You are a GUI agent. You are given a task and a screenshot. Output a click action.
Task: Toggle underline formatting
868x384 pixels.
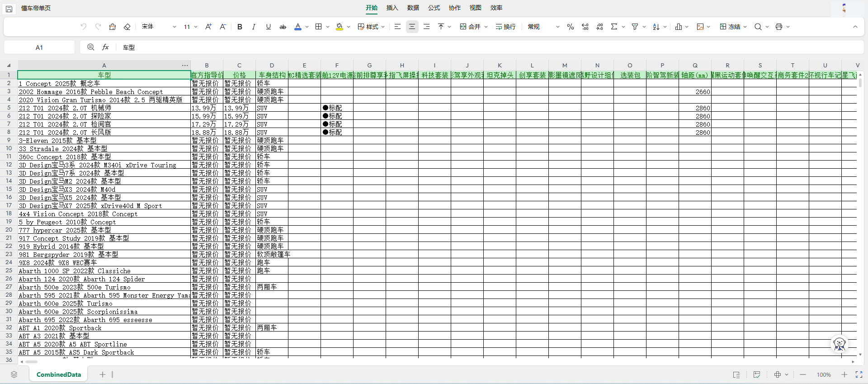pos(269,27)
